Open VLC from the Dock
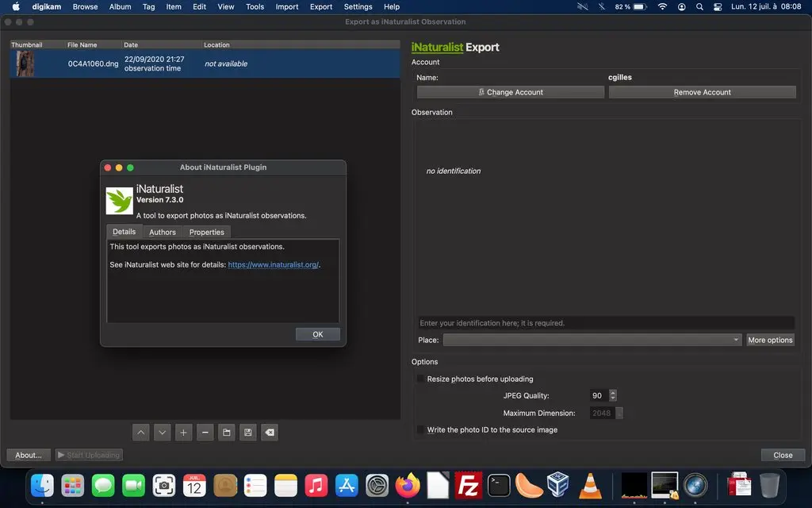812x508 pixels. pyautogui.click(x=591, y=485)
